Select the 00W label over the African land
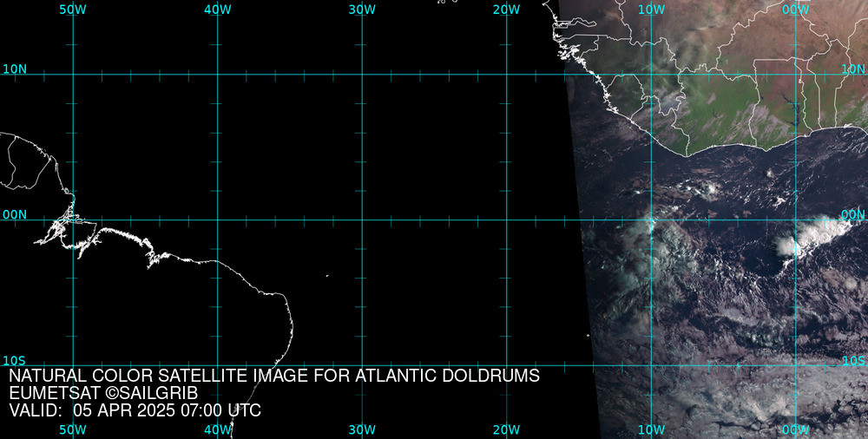Image resolution: width=868 pixels, height=439 pixels. point(796,10)
